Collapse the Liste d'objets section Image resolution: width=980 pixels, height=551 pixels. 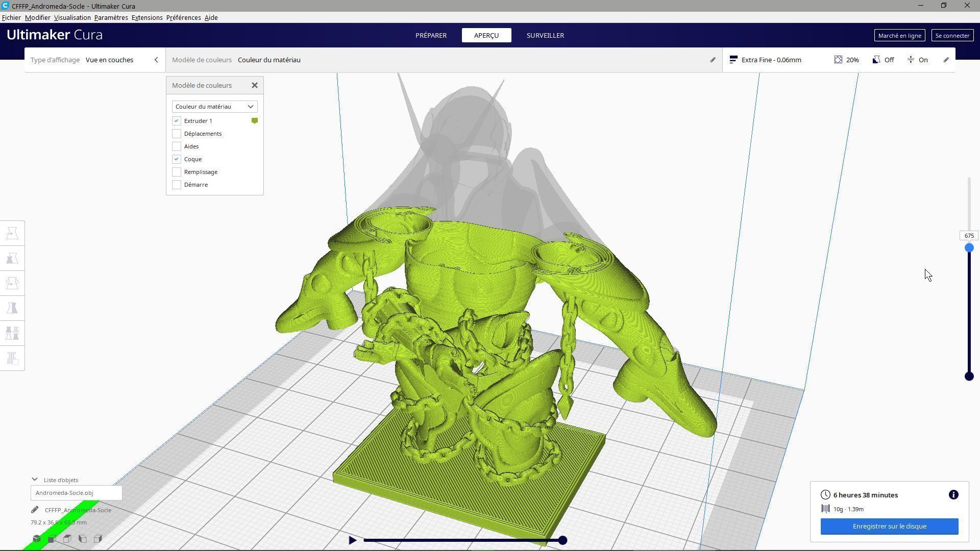point(34,480)
